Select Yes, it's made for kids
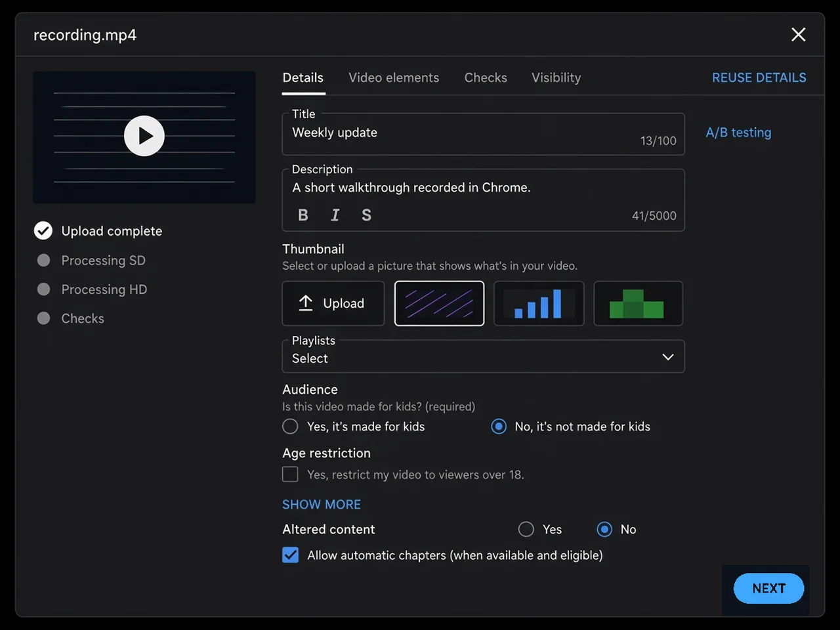This screenshot has width=840, height=630. tap(290, 427)
